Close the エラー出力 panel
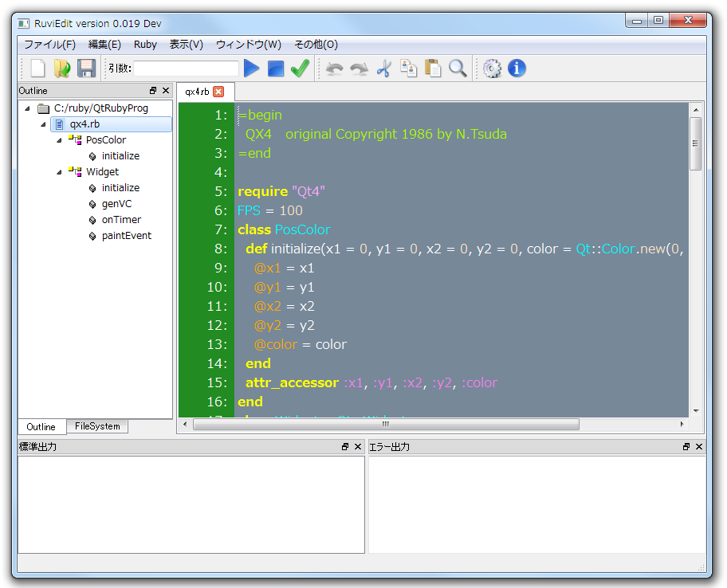 click(x=699, y=447)
